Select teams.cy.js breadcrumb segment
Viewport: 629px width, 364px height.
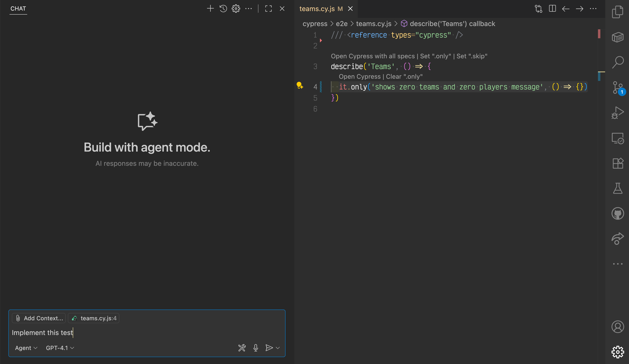[x=373, y=24]
